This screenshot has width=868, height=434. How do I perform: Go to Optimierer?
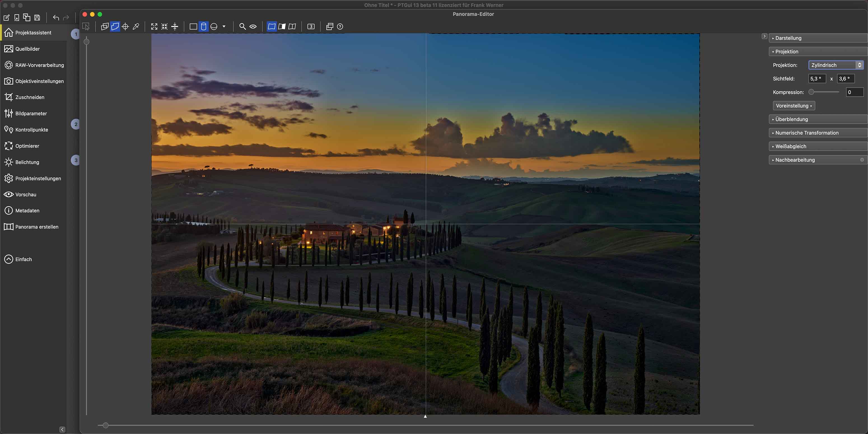coord(33,146)
